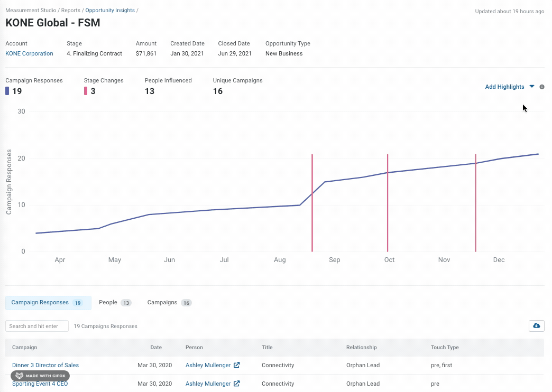Viewport: 552px width, 392px height.
Task: Click the stage value 4. Finalizing Contract
Action: click(x=94, y=53)
